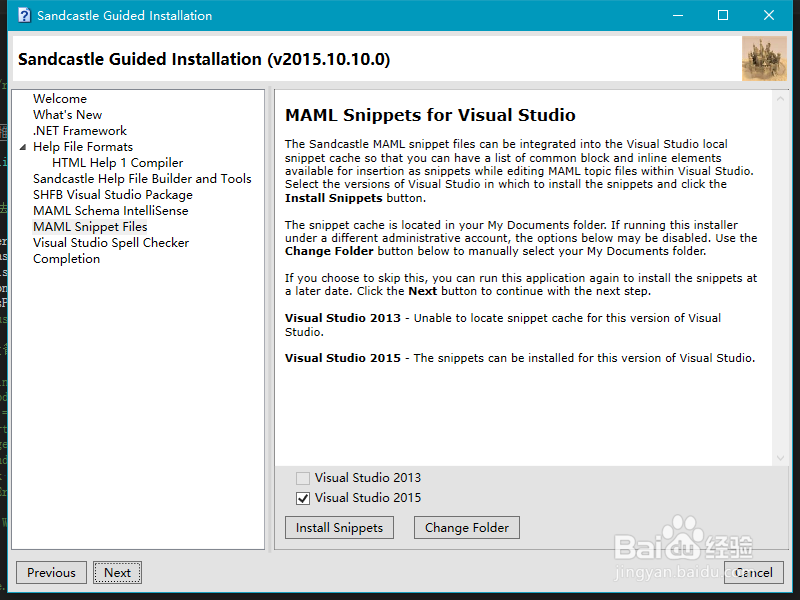Open the HTML Help 1 Compiler step
The width and height of the screenshot is (800, 600).
click(117, 163)
